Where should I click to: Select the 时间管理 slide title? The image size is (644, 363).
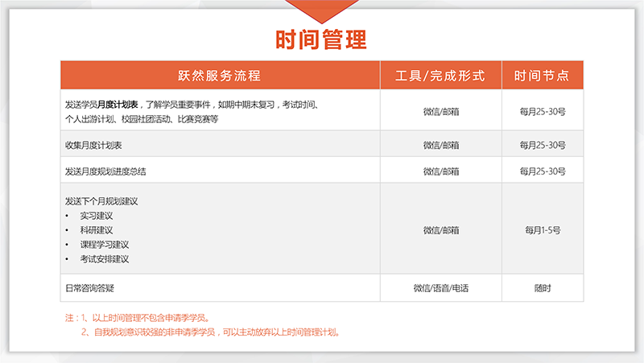(x=320, y=39)
